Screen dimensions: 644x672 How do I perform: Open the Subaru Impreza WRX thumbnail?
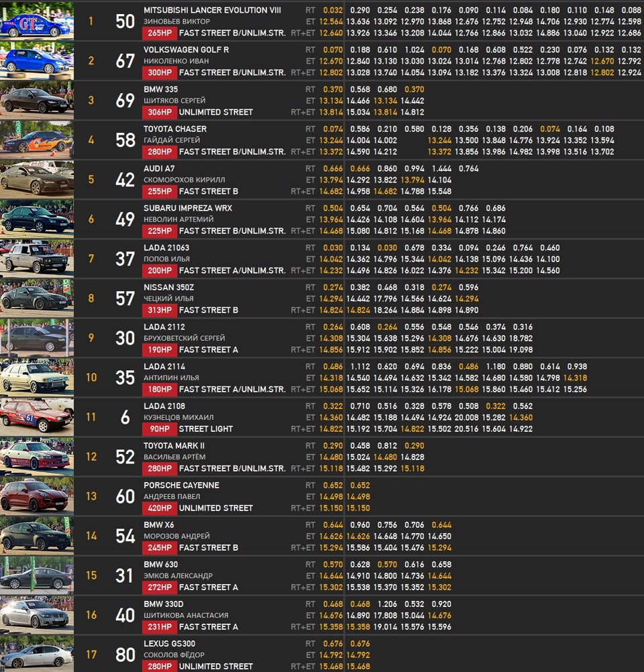[37, 219]
